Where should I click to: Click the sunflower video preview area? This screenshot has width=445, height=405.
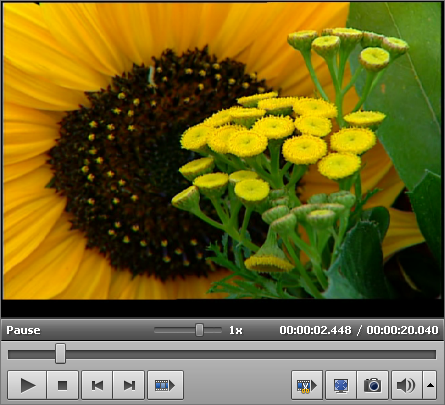[222, 151]
